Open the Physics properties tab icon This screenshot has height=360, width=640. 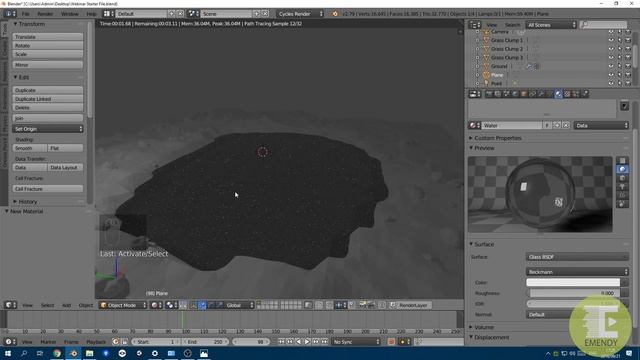[x=585, y=94]
